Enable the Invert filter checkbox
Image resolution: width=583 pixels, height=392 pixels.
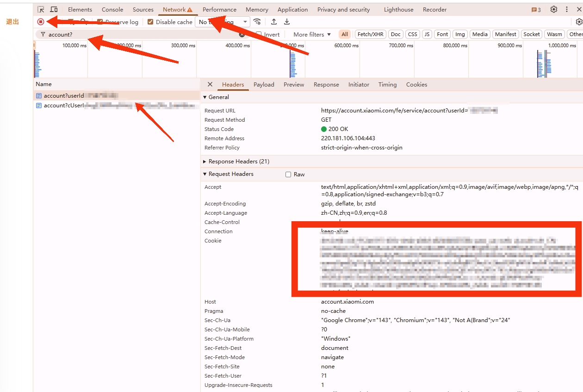point(259,34)
